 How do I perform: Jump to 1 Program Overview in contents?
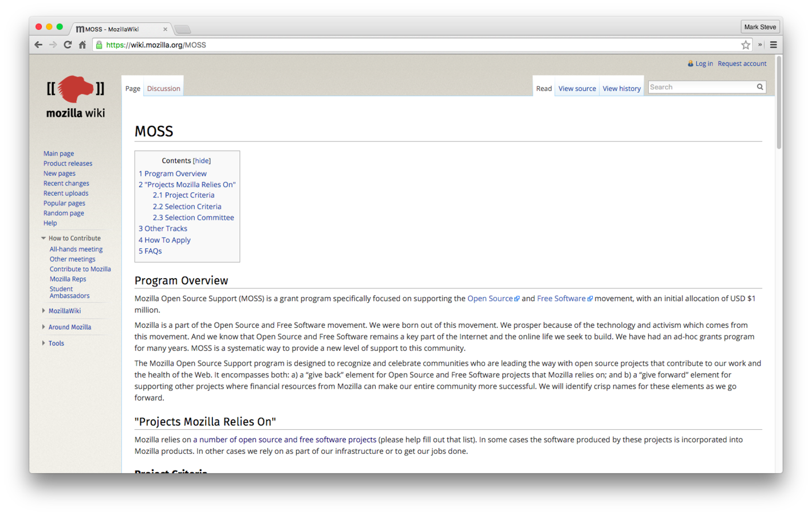click(x=172, y=174)
